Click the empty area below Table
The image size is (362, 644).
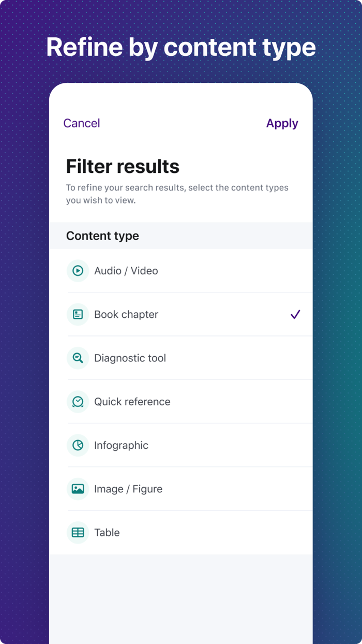click(181, 595)
